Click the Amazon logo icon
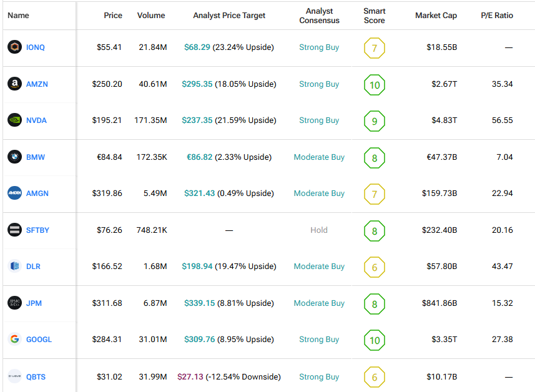The image size is (535, 392). coord(14,84)
